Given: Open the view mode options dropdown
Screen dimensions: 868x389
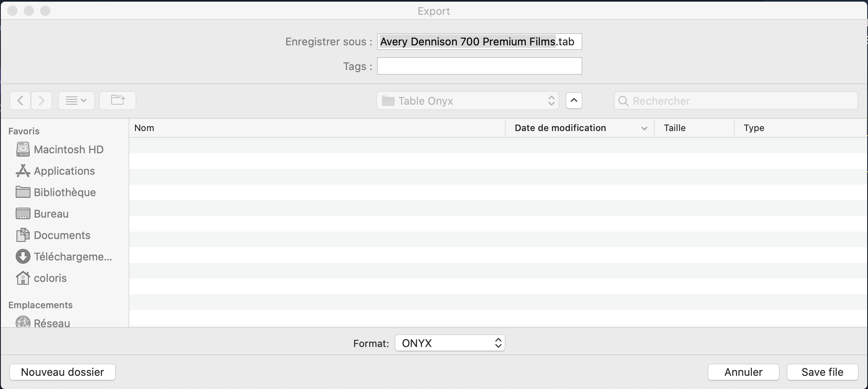Looking at the screenshot, I should 77,101.
